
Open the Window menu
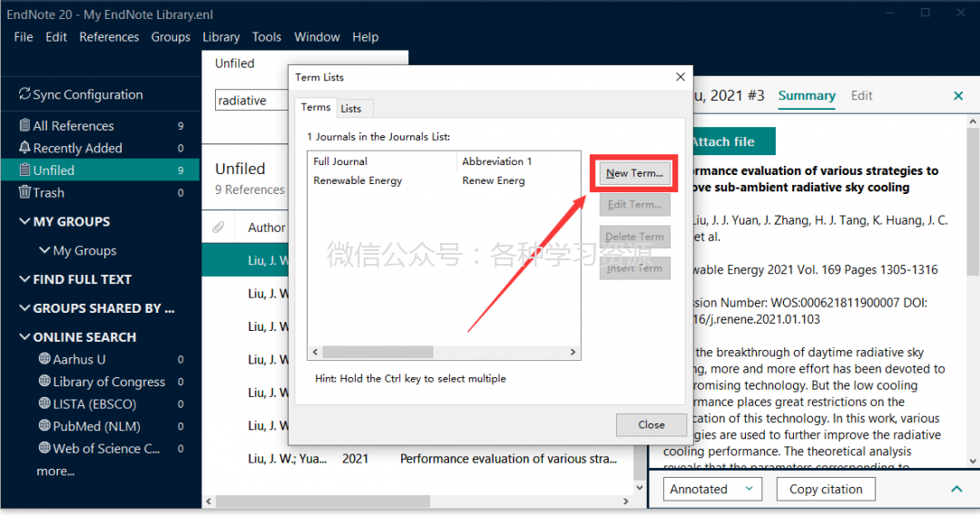(317, 37)
